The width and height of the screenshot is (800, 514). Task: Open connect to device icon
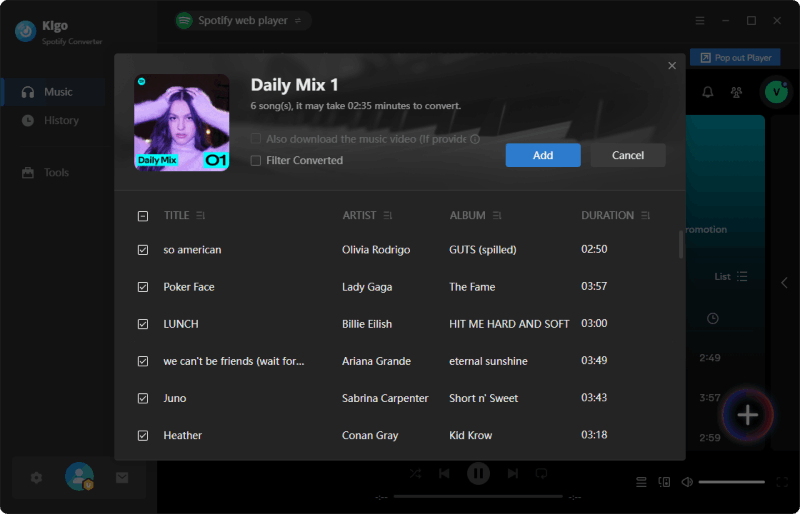664,482
